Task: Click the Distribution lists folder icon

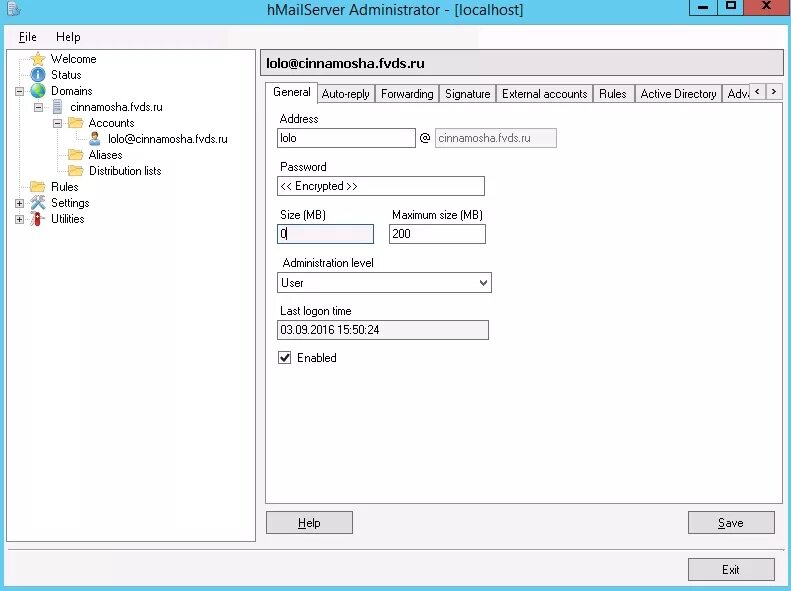Action: point(76,170)
